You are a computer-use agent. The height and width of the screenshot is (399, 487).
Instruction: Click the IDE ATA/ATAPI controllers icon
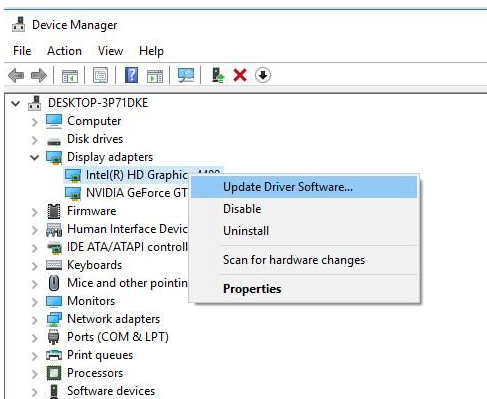pyautogui.click(x=54, y=247)
